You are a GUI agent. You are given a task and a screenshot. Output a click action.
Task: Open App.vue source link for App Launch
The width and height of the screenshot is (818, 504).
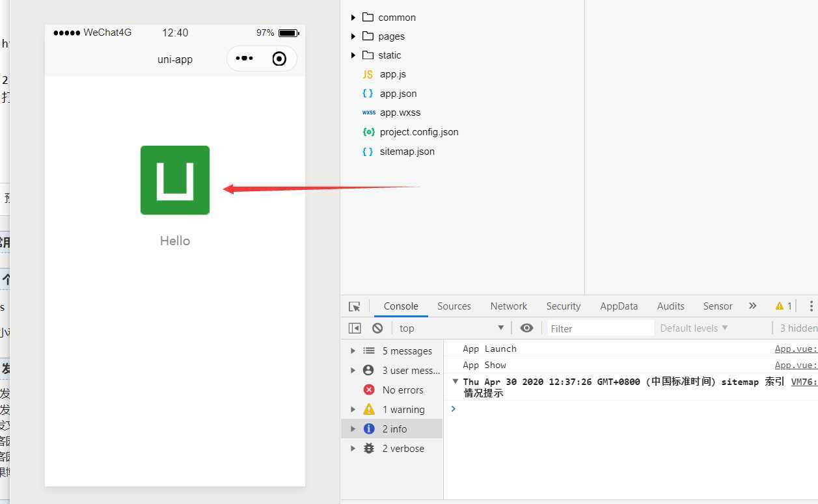click(x=796, y=349)
